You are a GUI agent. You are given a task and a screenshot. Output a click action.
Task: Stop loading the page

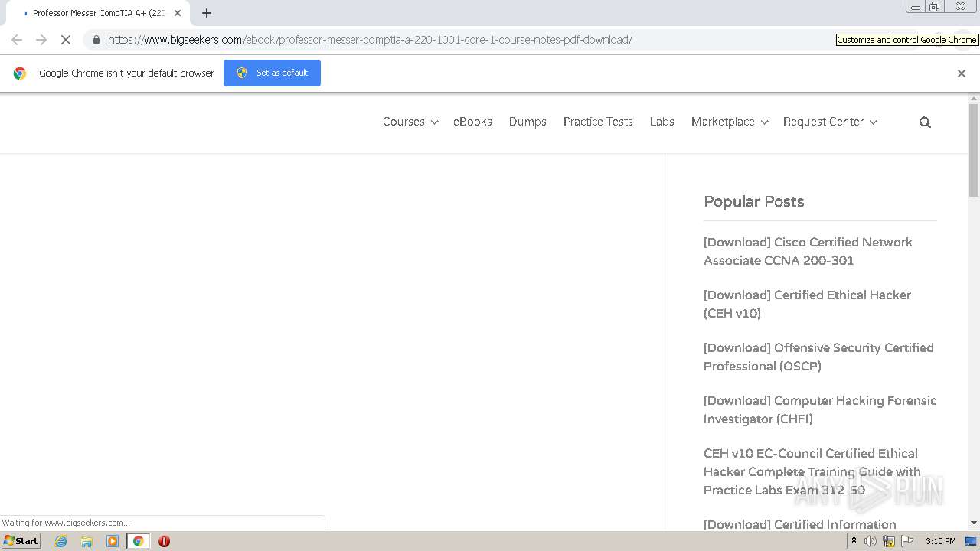[65, 40]
